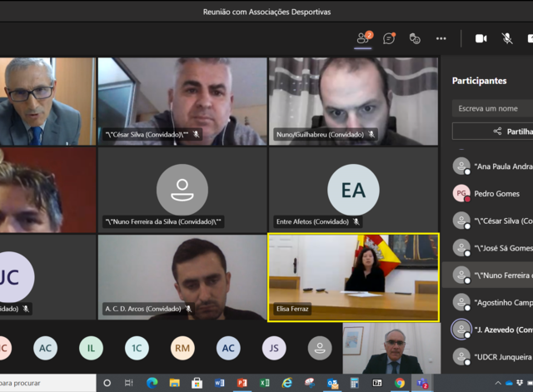Open Microsoft Edge from the taskbar
Screen dimensions: 533x392
152,383
